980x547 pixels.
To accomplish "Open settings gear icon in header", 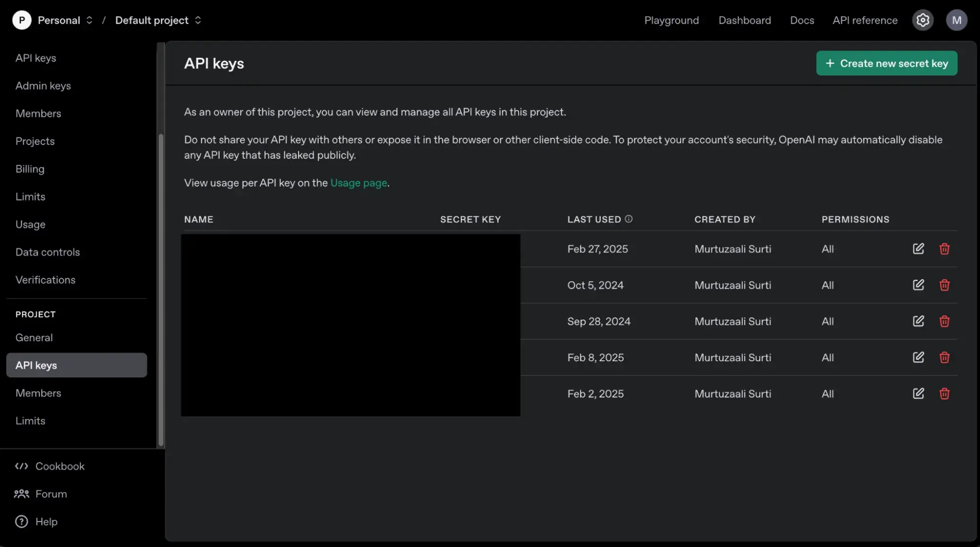I will 923,20.
